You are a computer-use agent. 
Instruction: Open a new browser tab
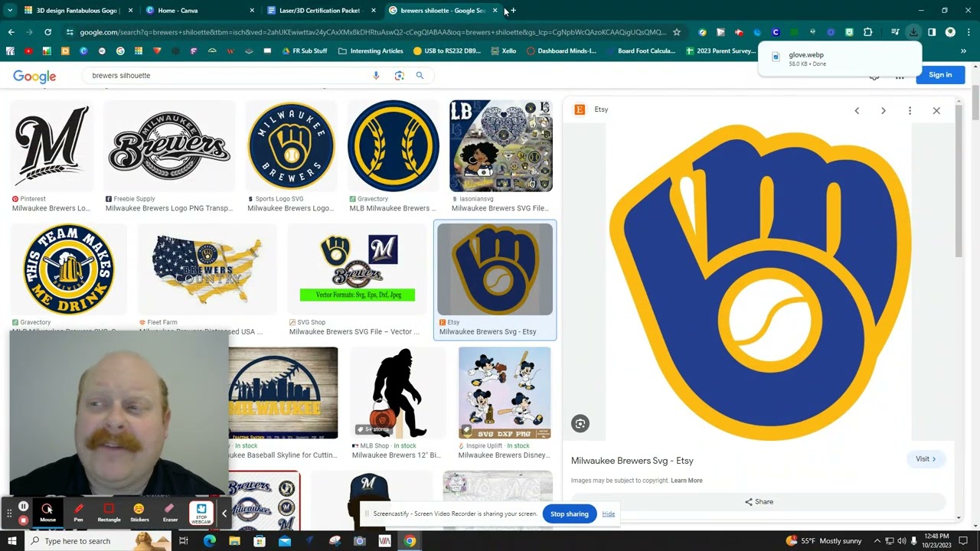[513, 11]
